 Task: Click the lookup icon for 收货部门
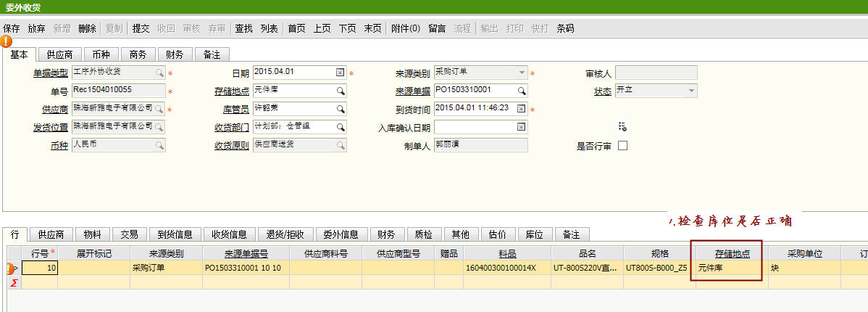[340, 127]
